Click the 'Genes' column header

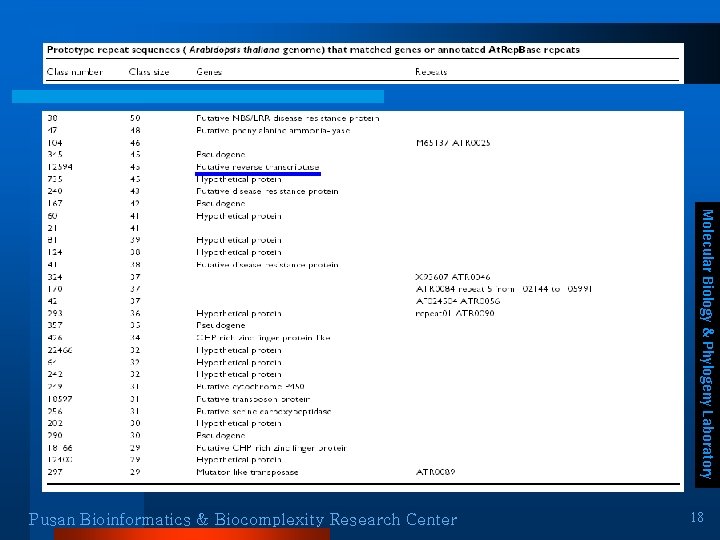209,72
